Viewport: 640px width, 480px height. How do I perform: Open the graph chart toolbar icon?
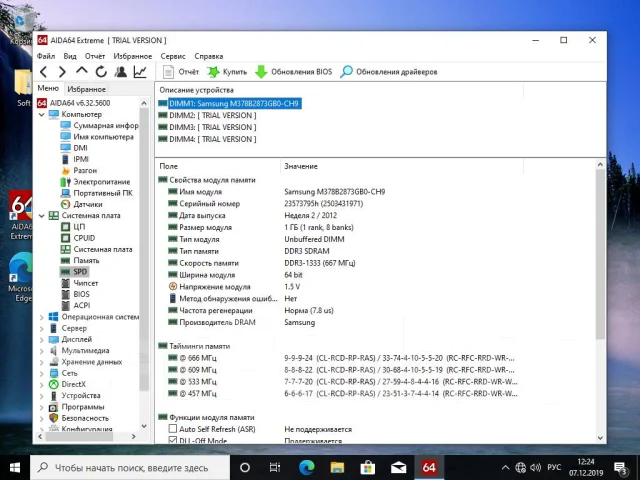tap(140, 72)
